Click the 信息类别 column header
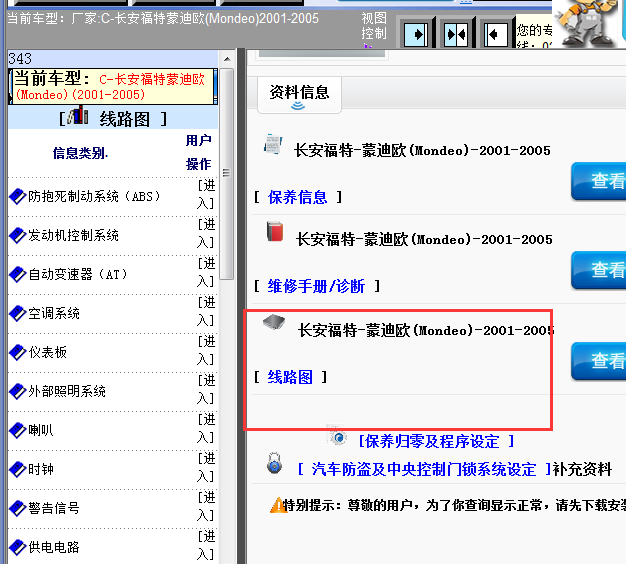The height and width of the screenshot is (564, 626). click(x=80, y=153)
